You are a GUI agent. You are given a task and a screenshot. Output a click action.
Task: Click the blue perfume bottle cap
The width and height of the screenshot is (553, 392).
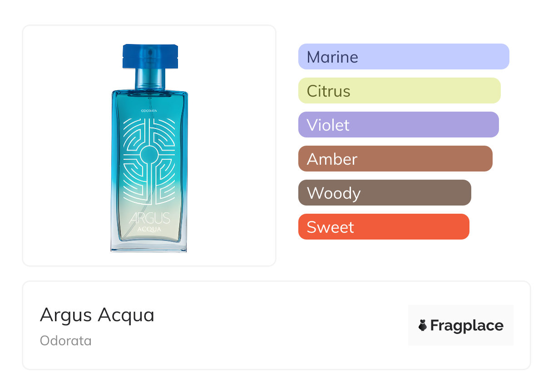click(x=150, y=56)
